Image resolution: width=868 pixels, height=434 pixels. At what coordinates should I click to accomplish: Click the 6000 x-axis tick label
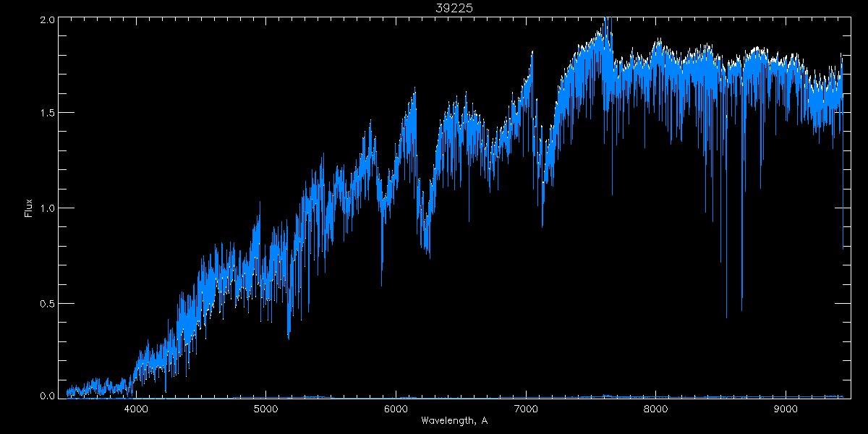[396, 409]
